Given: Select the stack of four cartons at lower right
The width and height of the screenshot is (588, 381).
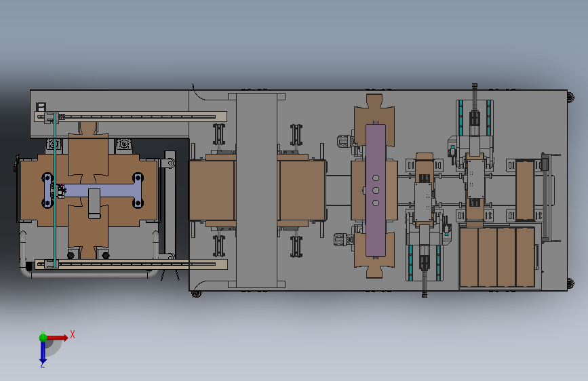Looking at the screenshot, I should [497, 257].
